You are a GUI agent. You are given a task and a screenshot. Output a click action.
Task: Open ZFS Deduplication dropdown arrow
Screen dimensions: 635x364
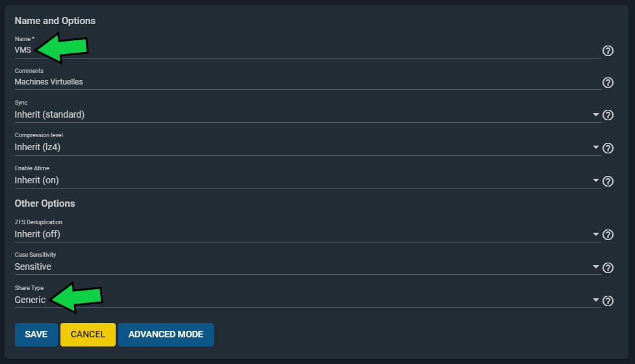(596, 234)
